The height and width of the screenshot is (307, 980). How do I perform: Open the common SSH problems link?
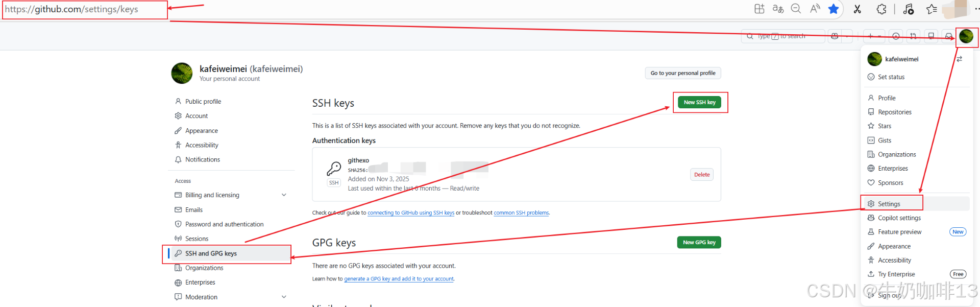521,213
